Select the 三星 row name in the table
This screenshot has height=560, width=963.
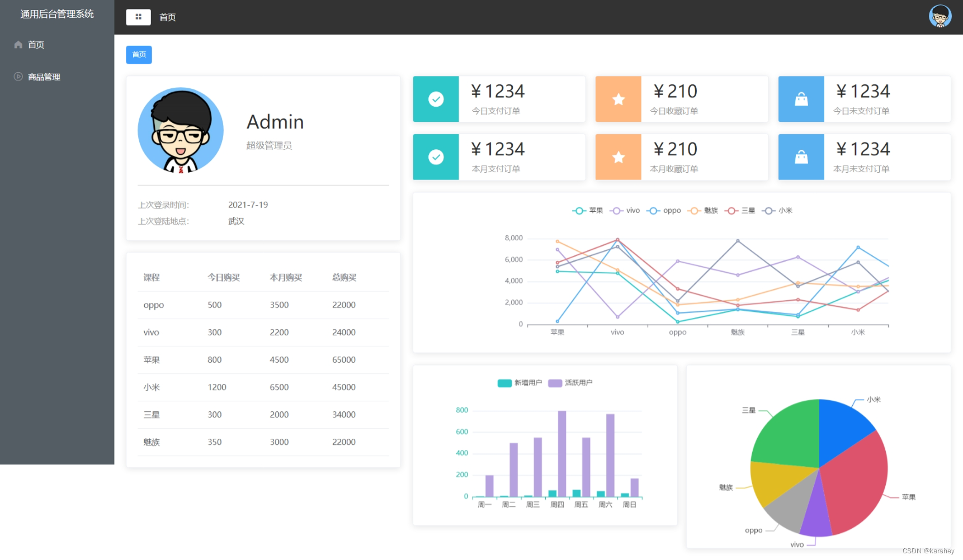coord(152,415)
